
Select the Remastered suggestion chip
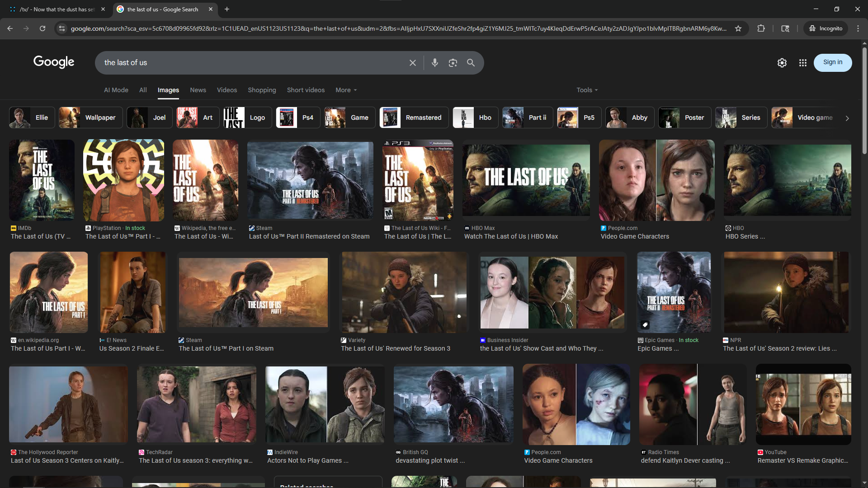click(414, 117)
